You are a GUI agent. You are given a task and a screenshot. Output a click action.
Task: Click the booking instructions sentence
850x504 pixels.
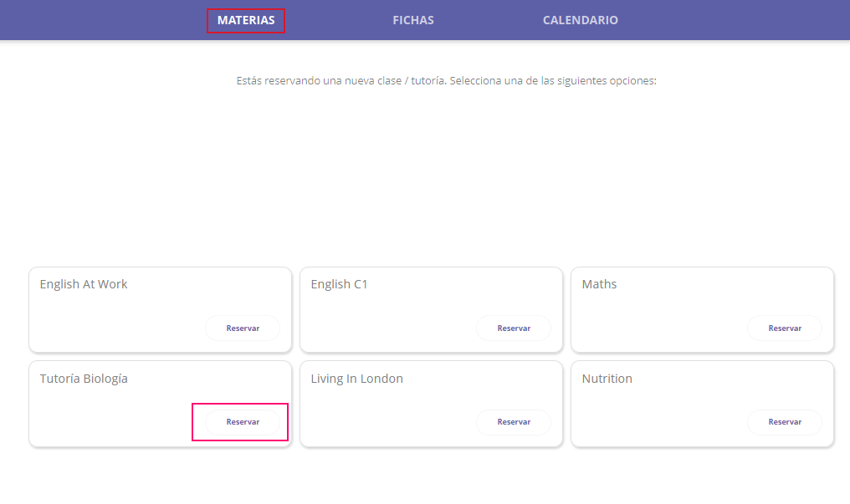tap(447, 80)
